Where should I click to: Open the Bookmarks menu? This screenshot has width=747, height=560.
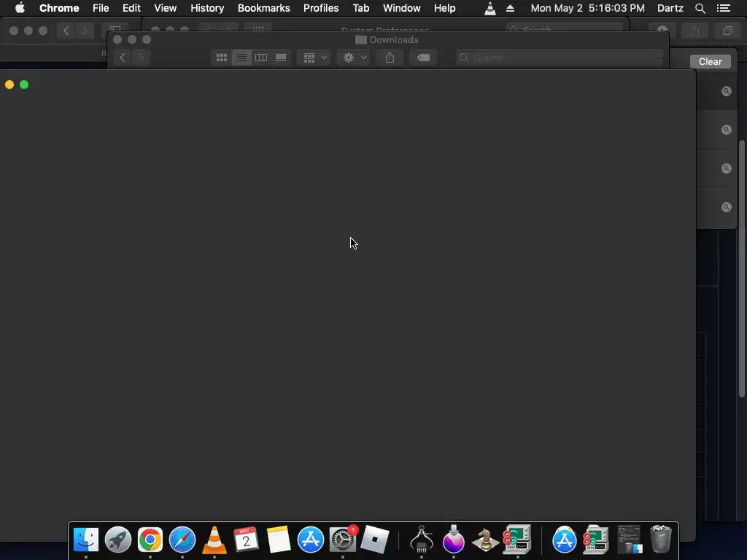pos(264,8)
